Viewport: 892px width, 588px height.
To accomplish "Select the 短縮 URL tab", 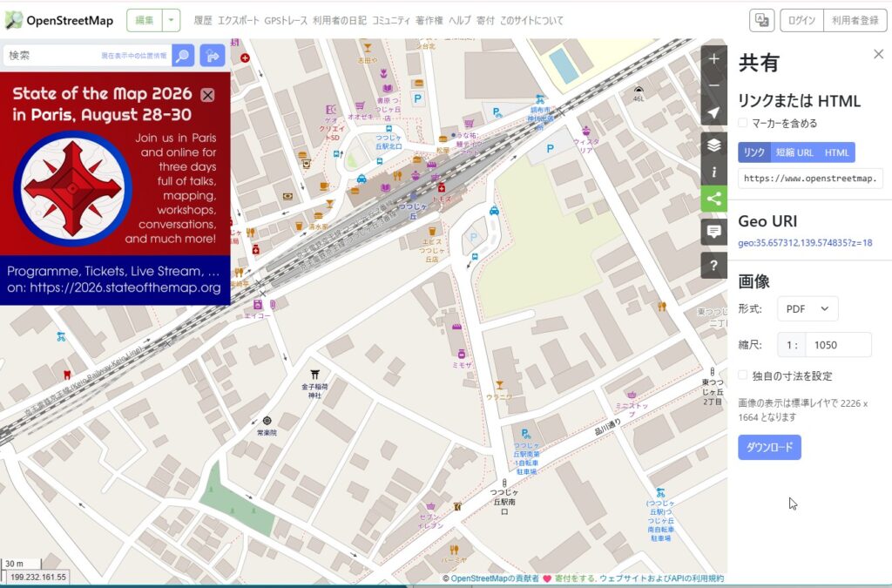I will tap(794, 152).
